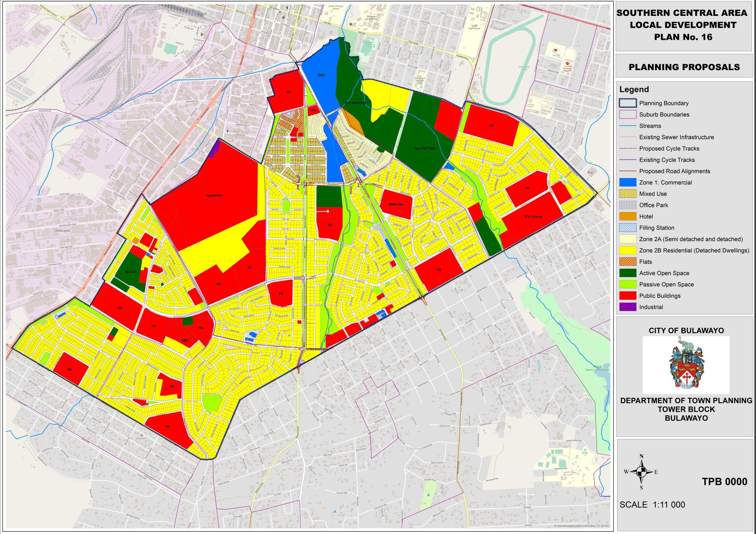The image size is (756, 534).
Task: Click the Zone 1 Commercial blue swatch
Action: click(627, 182)
